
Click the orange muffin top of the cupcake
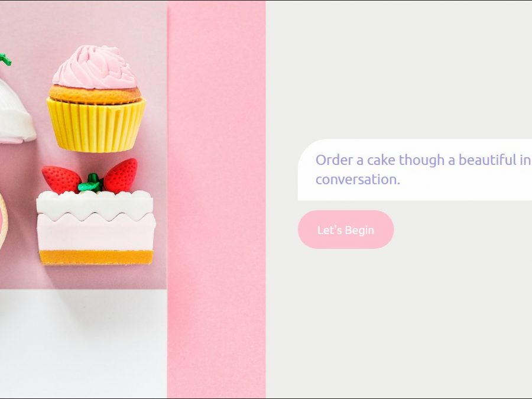95,95
